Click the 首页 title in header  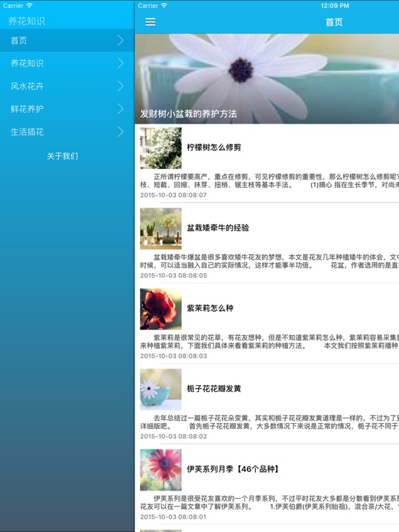[x=334, y=22]
